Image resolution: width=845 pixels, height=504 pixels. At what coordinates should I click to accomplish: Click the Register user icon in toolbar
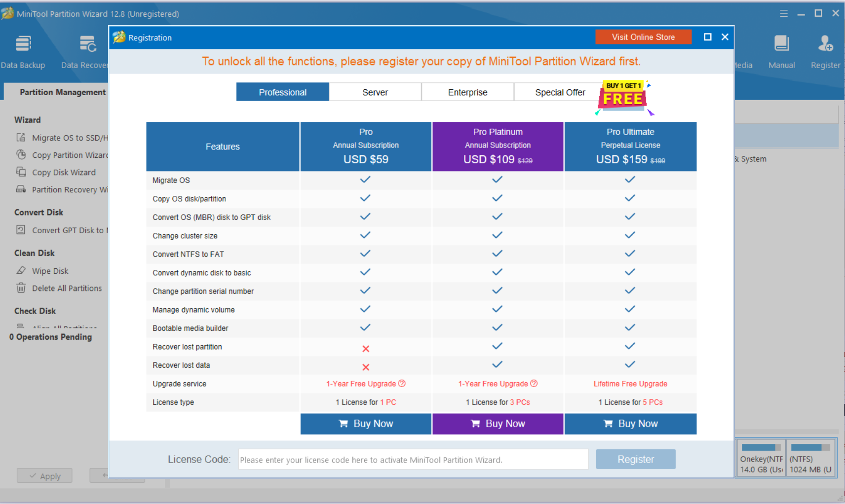pyautogui.click(x=825, y=52)
